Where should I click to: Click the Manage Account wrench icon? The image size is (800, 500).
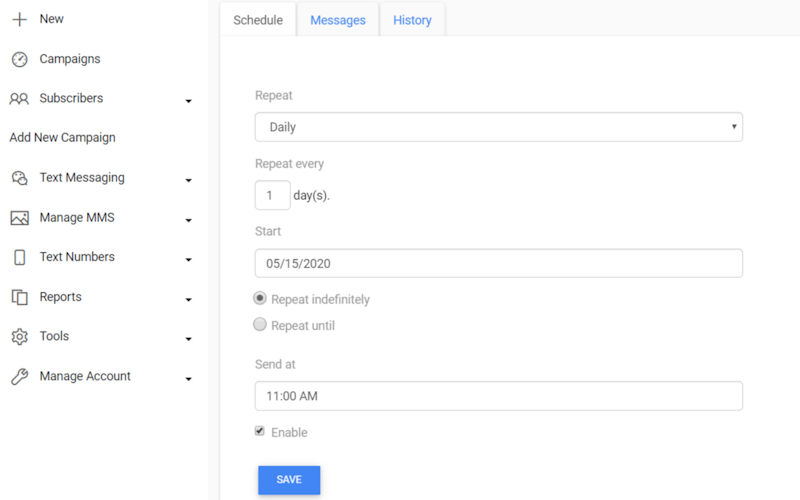tap(19, 377)
